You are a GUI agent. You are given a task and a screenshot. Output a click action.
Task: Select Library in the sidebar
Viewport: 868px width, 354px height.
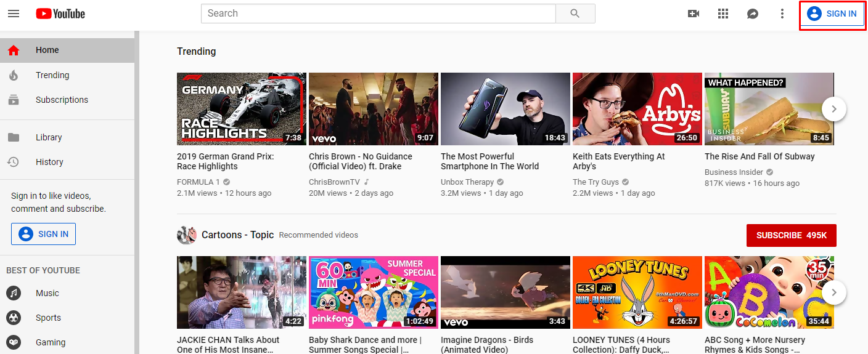(x=67, y=137)
